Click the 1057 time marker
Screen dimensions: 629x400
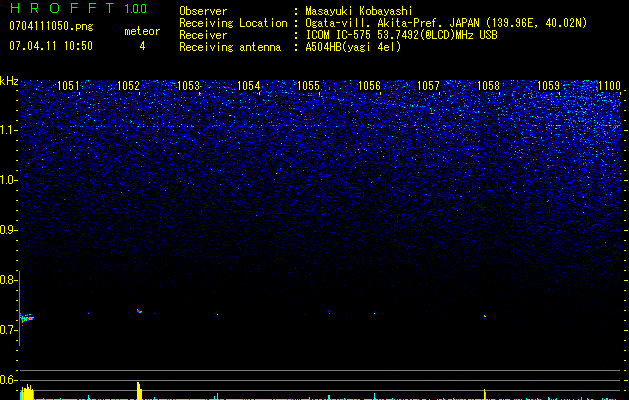[428, 86]
